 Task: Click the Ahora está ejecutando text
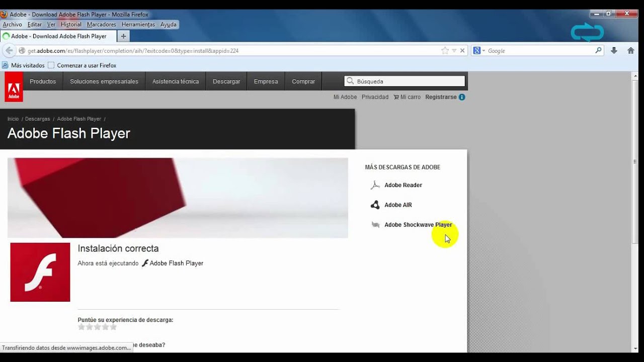[x=108, y=263]
